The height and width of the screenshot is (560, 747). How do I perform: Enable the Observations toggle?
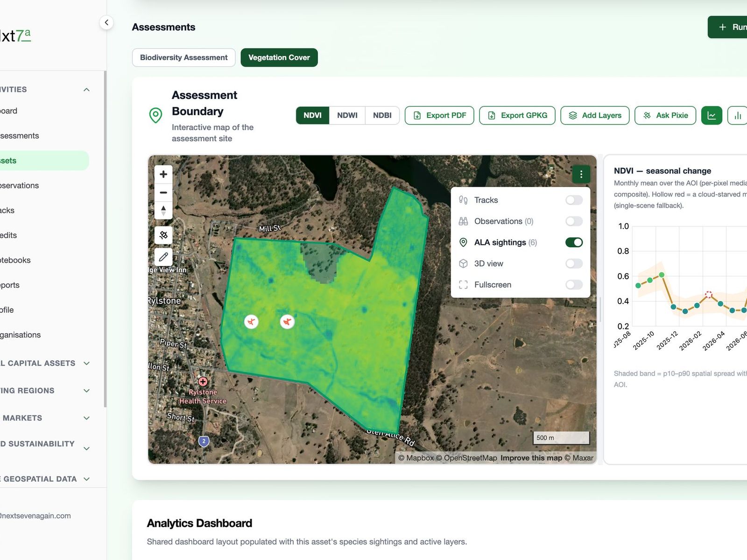[574, 221]
